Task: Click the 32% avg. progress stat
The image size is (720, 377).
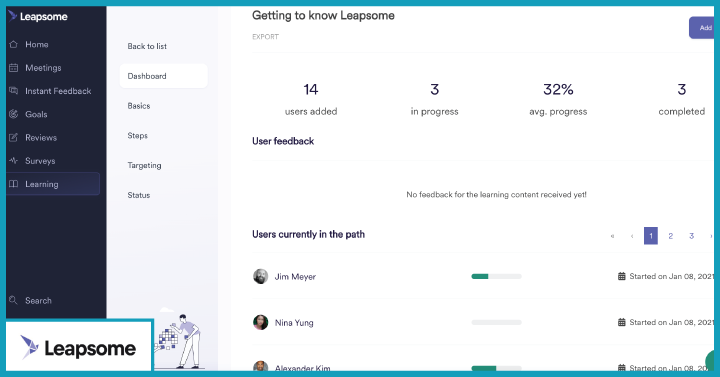Action: pyautogui.click(x=558, y=99)
